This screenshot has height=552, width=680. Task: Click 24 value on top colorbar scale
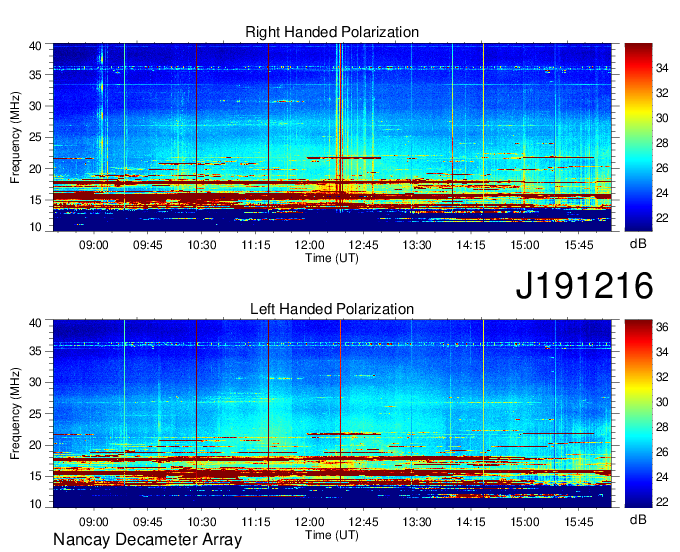point(662,193)
